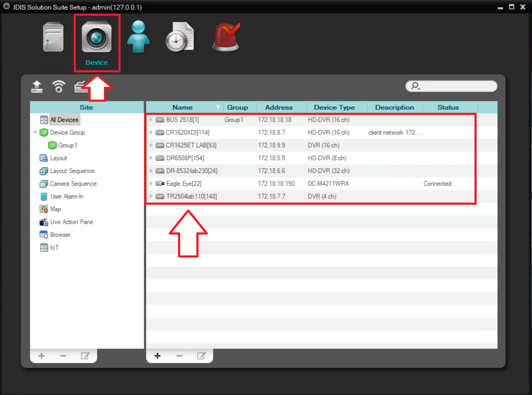Viewport: 532px width, 395px height.
Task: Click the IoT icon in Site tree
Action: [x=44, y=247]
